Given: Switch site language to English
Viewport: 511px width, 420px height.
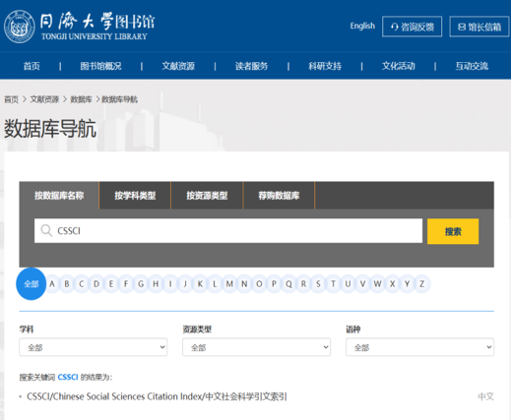Looking at the screenshot, I should [x=362, y=26].
